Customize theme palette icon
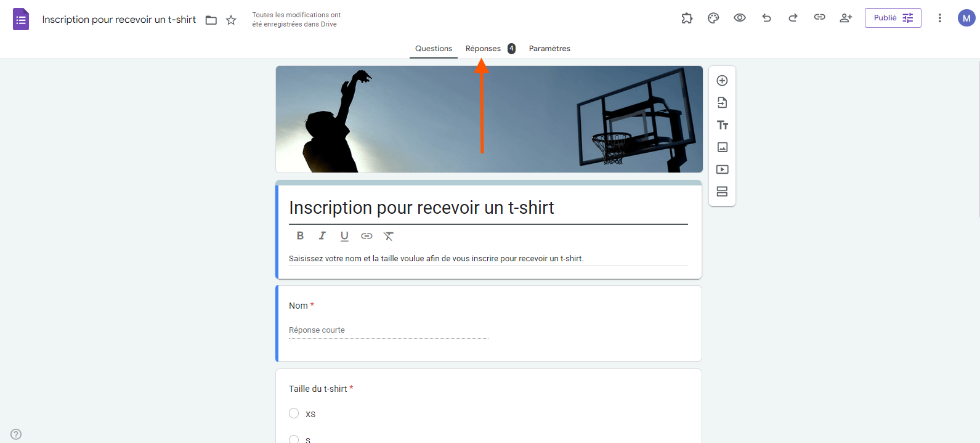Viewport: 980px width, 443px height. click(x=713, y=18)
